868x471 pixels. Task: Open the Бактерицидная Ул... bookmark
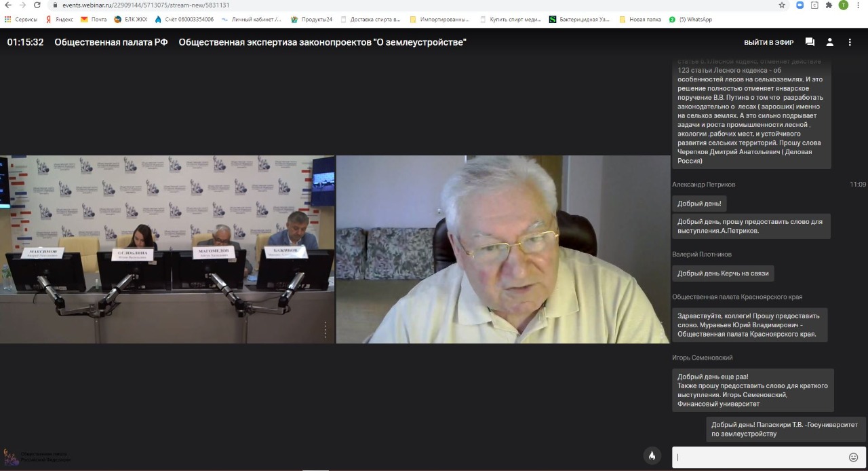(x=579, y=20)
